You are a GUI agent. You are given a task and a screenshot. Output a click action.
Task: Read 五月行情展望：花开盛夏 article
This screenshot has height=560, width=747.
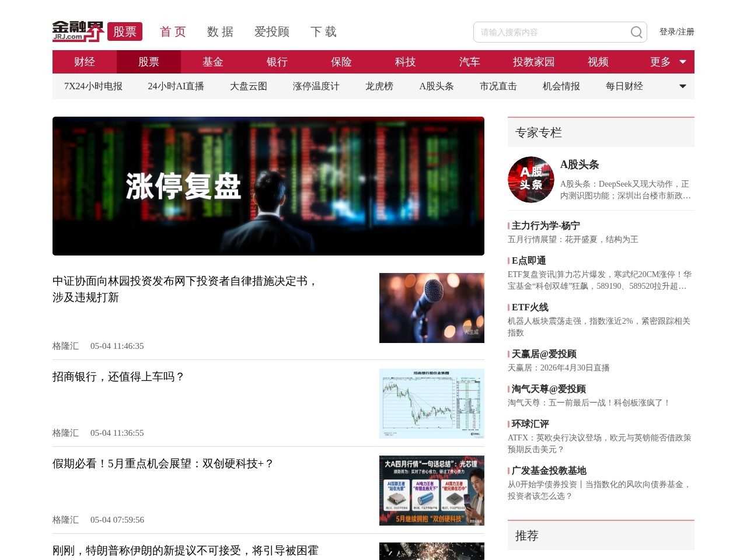coord(573,240)
